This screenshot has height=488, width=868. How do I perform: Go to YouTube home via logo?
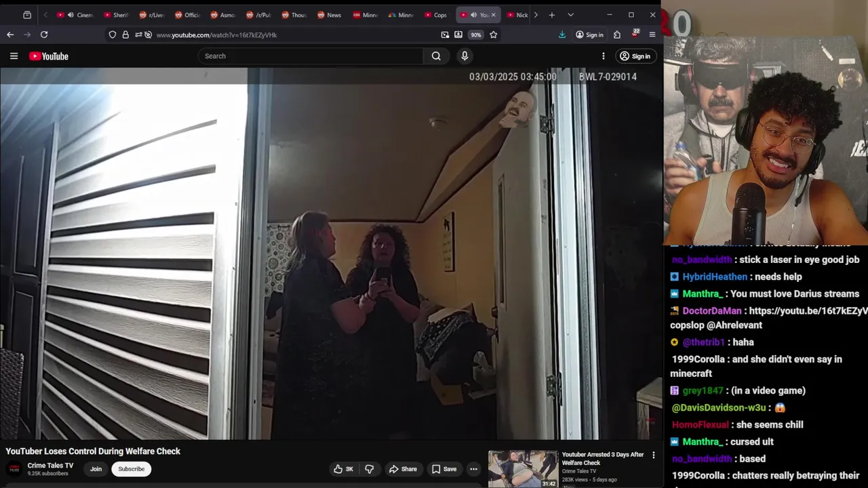tap(49, 56)
